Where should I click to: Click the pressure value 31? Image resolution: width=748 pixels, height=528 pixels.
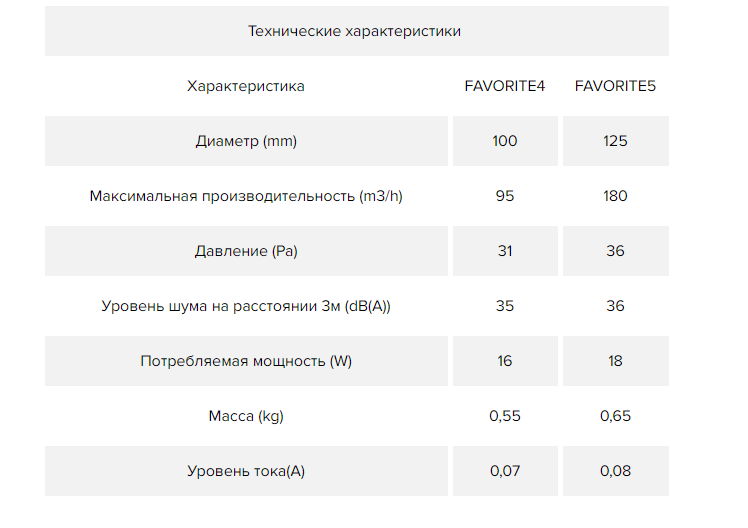[x=505, y=251]
